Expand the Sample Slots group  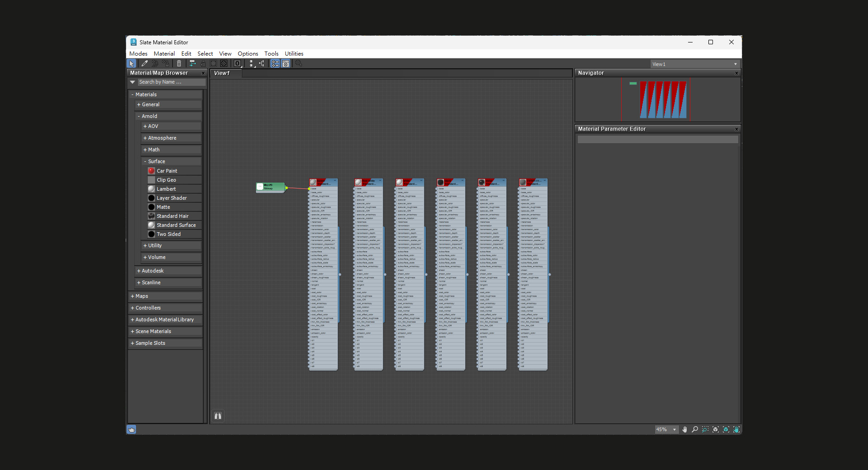coord(132,343)
